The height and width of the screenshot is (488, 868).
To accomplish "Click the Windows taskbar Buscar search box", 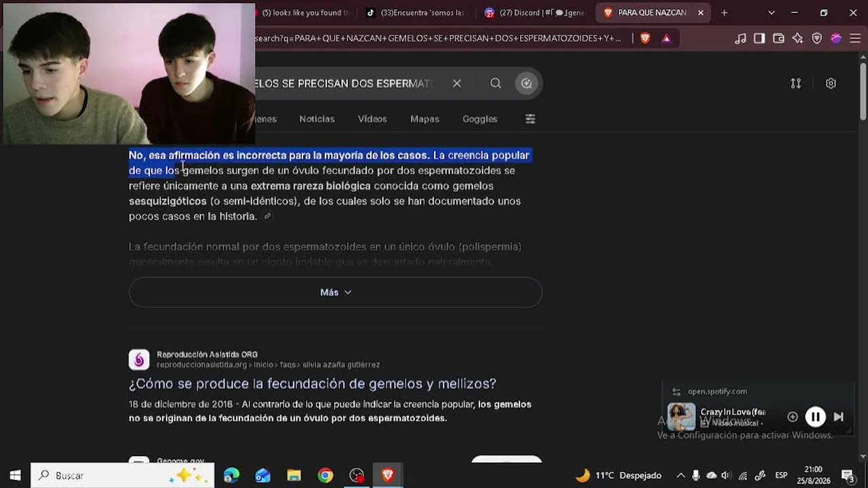I will click(x=123, y=476).
